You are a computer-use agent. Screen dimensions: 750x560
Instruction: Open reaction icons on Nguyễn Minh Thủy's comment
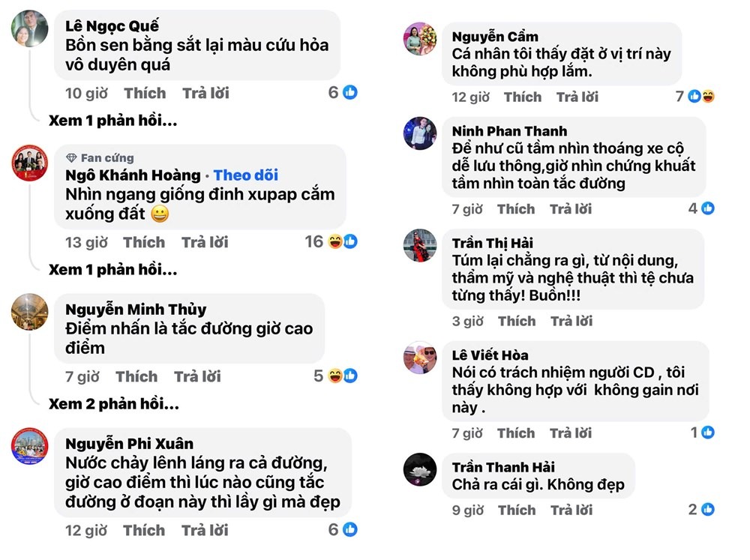[343, 376]
